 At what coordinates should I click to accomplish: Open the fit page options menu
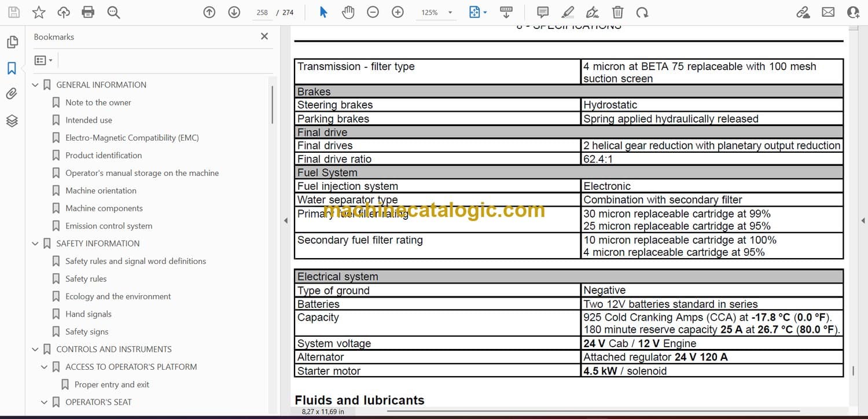(x=478, y=12)
